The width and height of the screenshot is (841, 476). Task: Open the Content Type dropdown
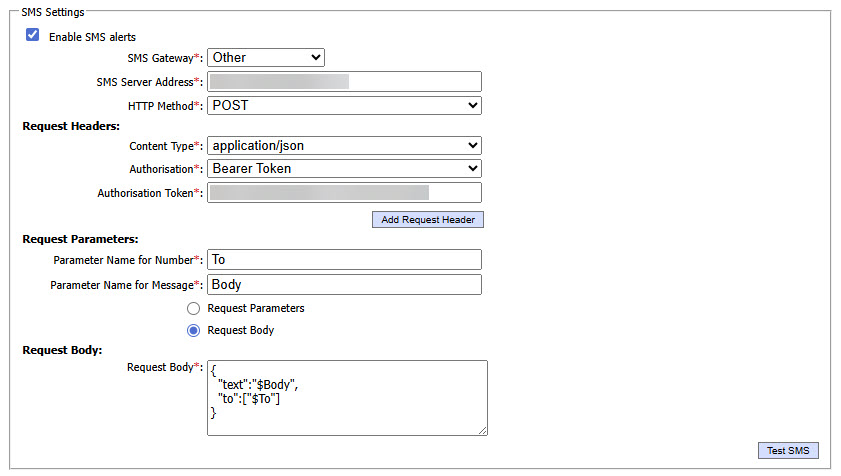(344, 146)
